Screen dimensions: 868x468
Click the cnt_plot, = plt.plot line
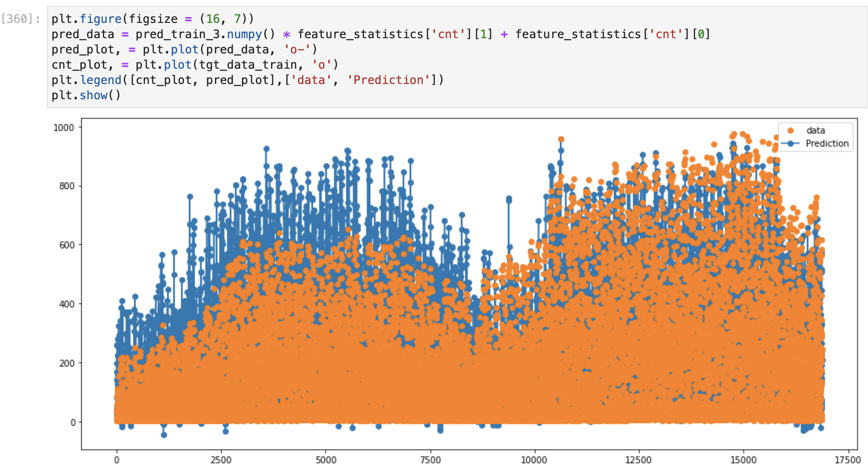[195, 65]
